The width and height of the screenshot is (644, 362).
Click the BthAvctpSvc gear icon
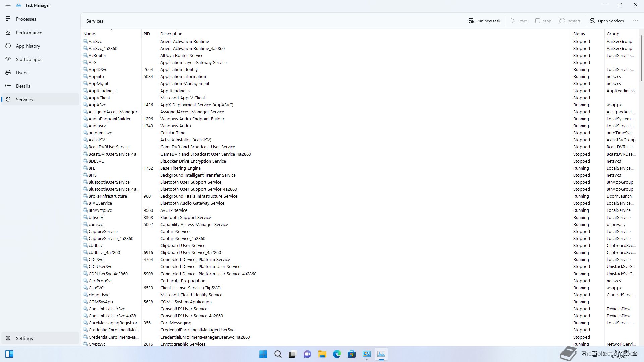tap(85, 210)
